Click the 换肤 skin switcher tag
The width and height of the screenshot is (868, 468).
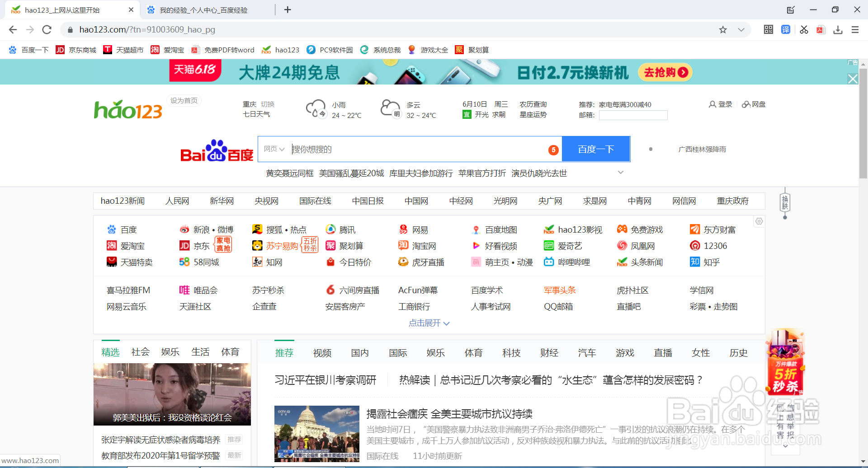point(785,202)
